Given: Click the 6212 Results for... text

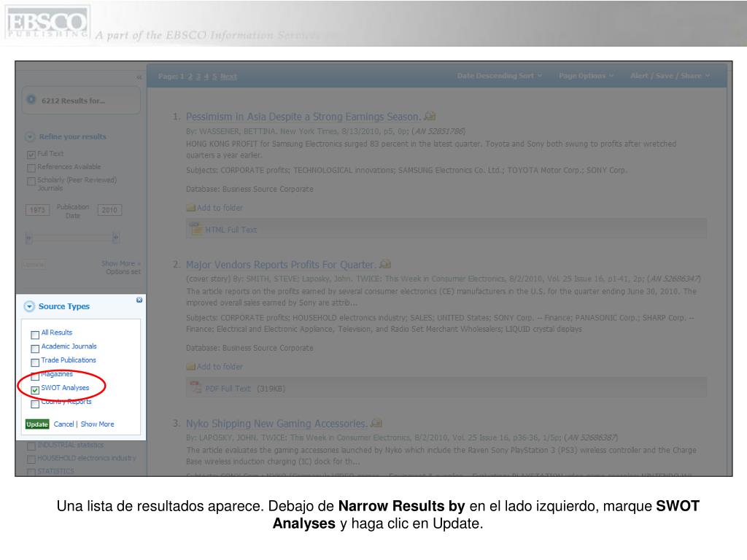Looking at the screenshot, I should coord(73,101).
